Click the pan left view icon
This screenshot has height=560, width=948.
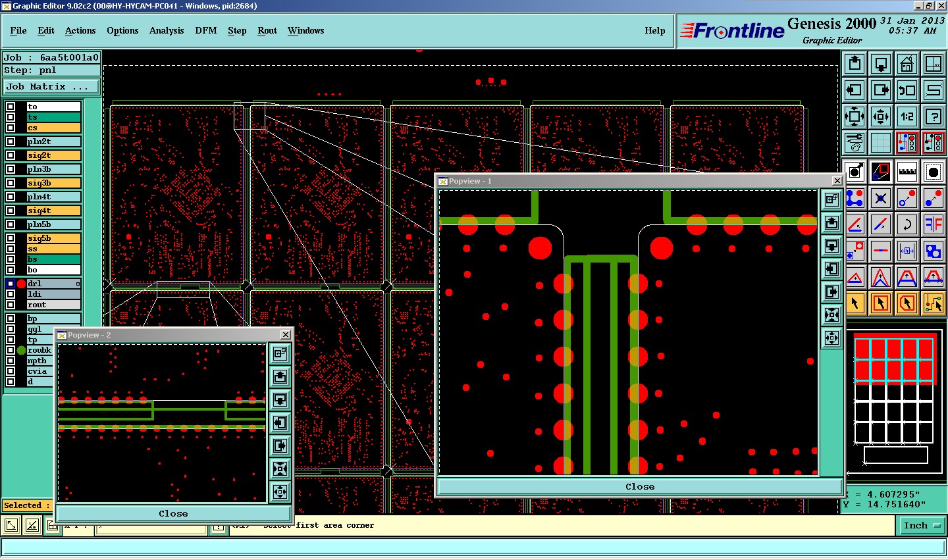855,90
